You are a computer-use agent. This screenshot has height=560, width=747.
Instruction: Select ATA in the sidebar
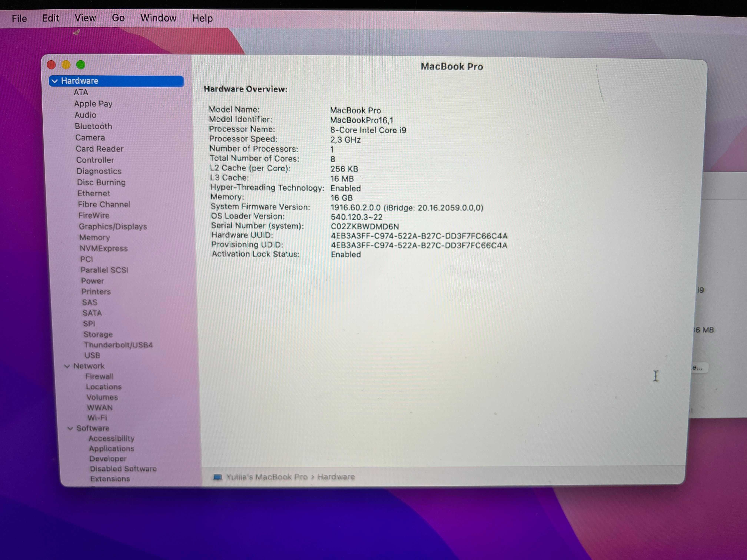[81, 92]
